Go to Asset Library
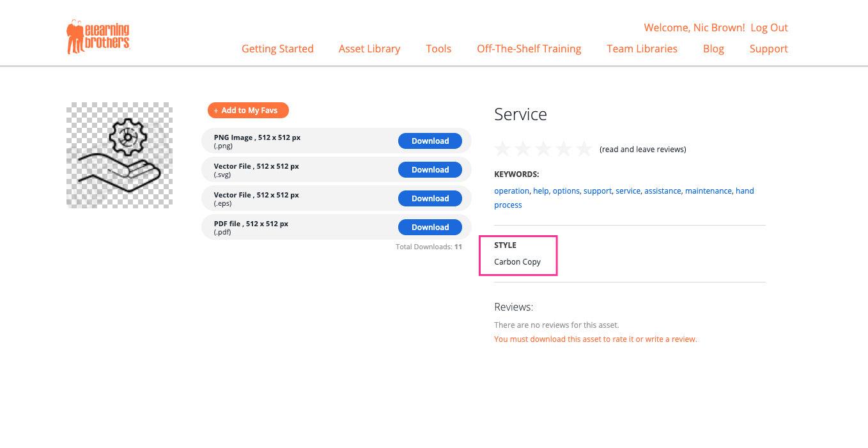868x448 pixels. point(369,49)
